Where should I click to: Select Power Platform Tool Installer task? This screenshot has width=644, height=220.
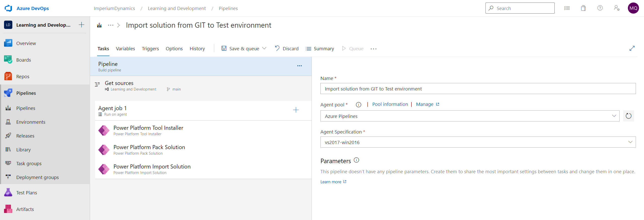click(203, 130)
